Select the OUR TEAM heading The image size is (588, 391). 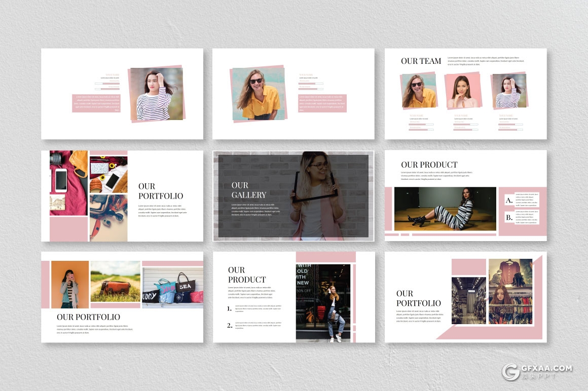(x=421, y=61)
